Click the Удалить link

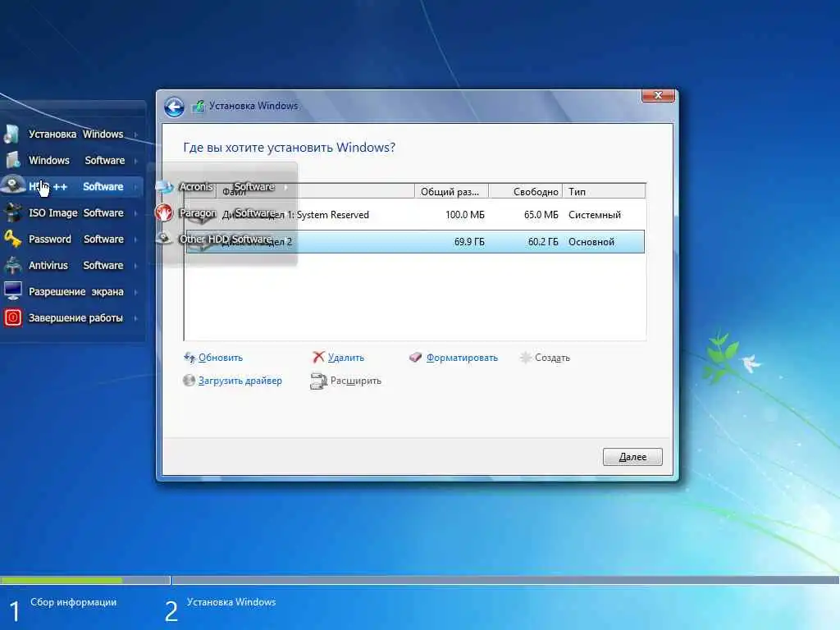pos(346,358)
